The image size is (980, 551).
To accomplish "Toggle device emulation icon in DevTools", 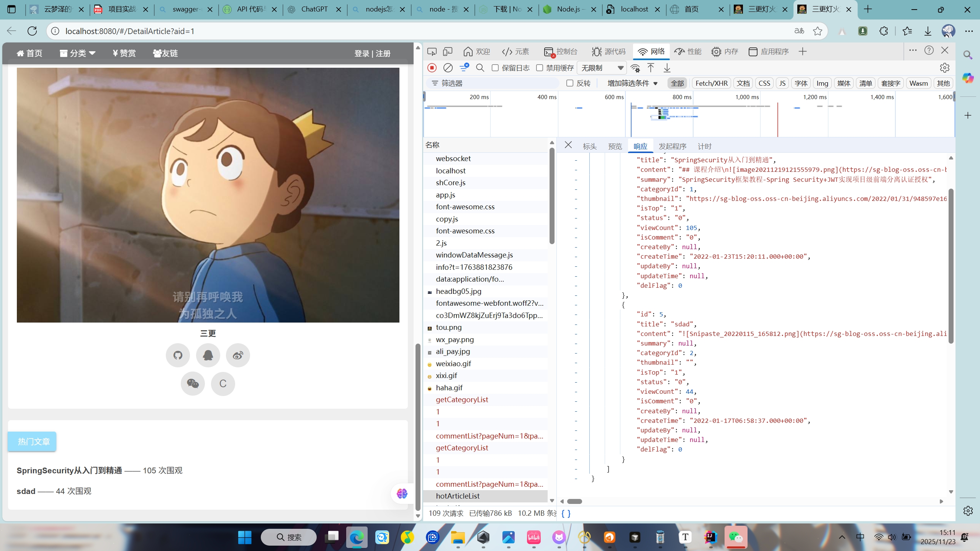I will click(448, 52).
